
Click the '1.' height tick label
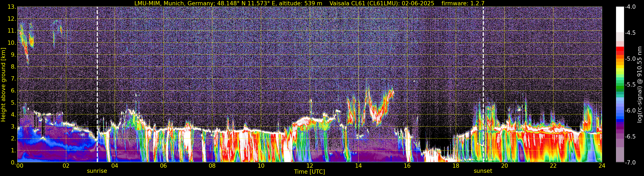(13, 151)
